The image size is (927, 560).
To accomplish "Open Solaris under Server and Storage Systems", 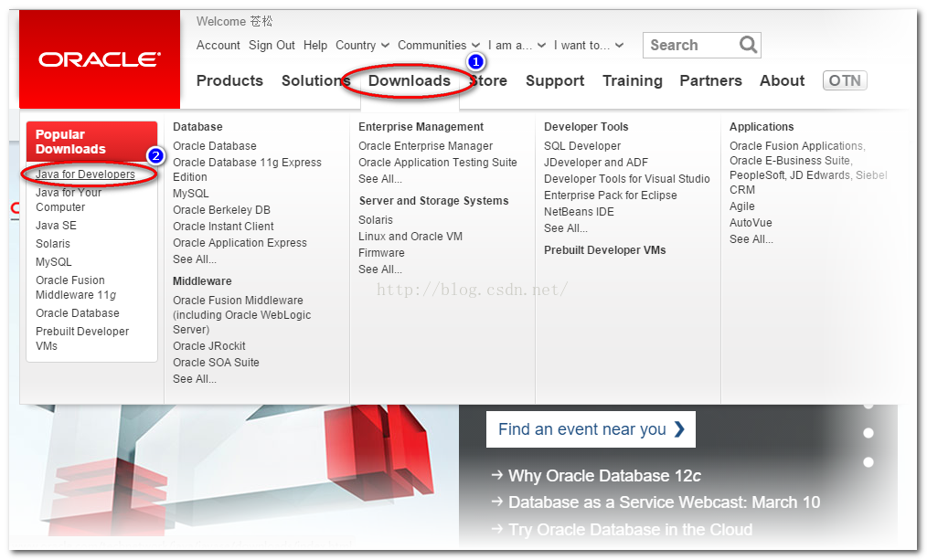I will (x=376, y=220).
